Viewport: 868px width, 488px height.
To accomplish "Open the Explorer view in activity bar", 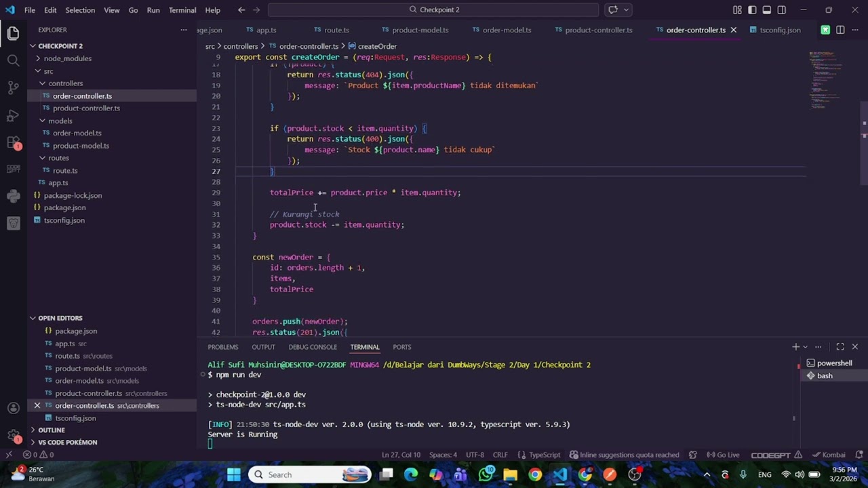I will (13, 33).
